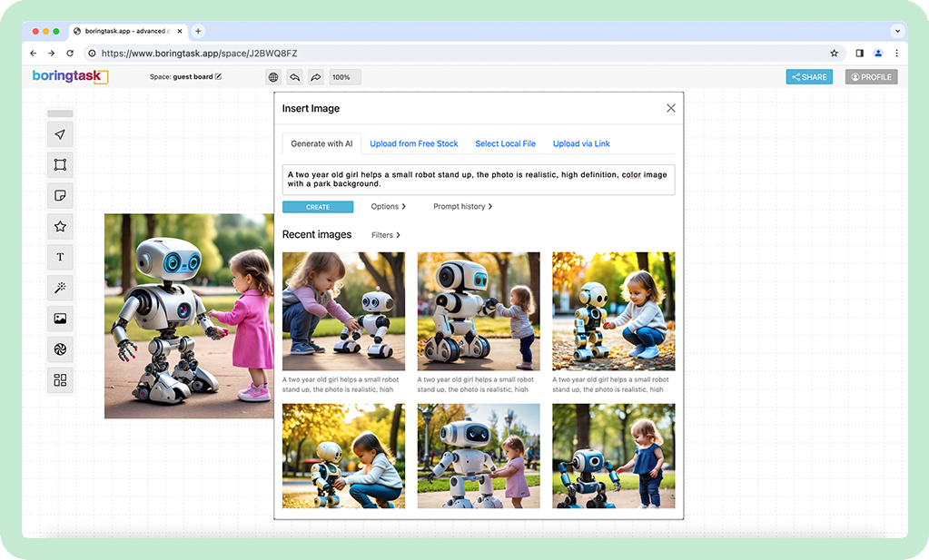The image size is (929, 560).
Task: Click the undo arrow in toolbar
Action: [294, 77]
